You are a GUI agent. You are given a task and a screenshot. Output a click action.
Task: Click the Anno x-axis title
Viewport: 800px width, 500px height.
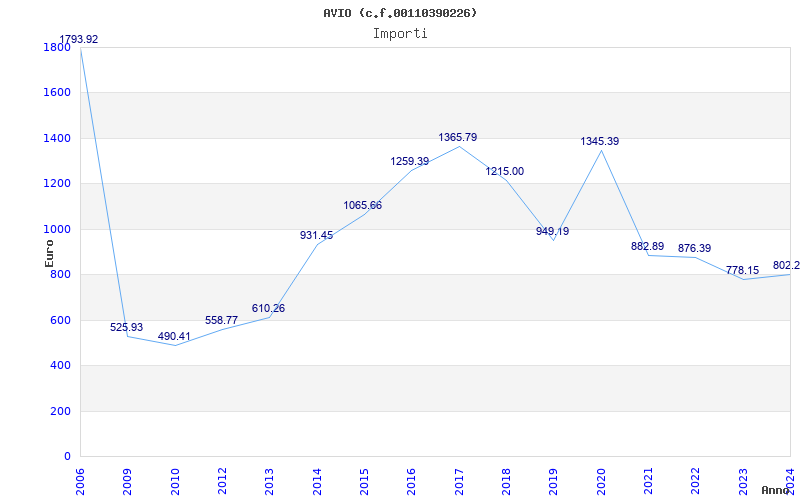pos(776,490)
